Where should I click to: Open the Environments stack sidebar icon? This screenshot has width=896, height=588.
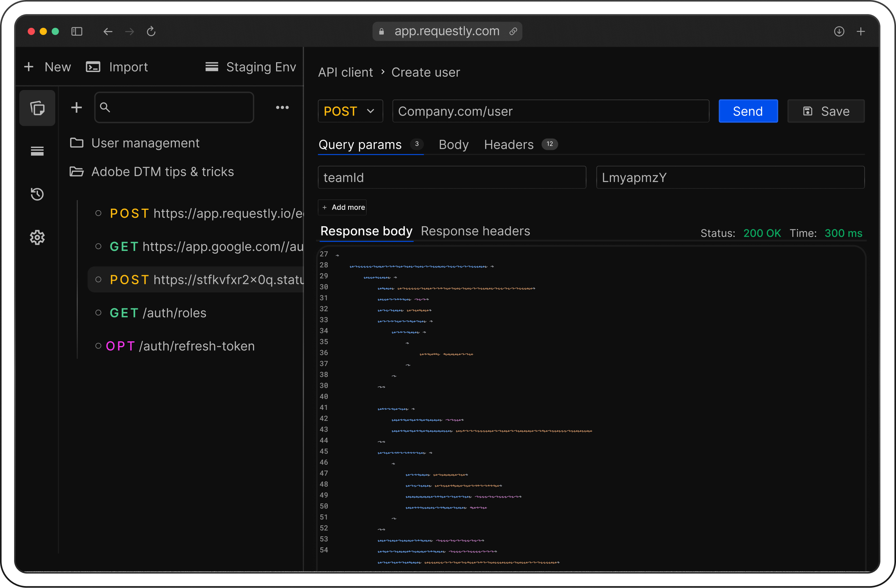click(x=37, y=151)
